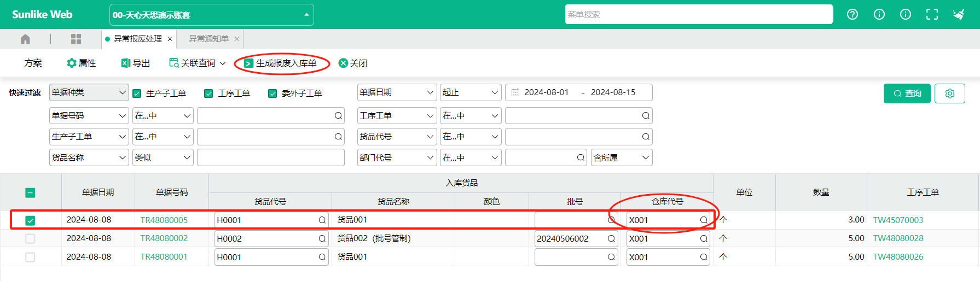Image resolution: width=980 pixels, height=281 pixels.
Task: Uncheck 生产子工单 checkbox
Action: point(137,93)
